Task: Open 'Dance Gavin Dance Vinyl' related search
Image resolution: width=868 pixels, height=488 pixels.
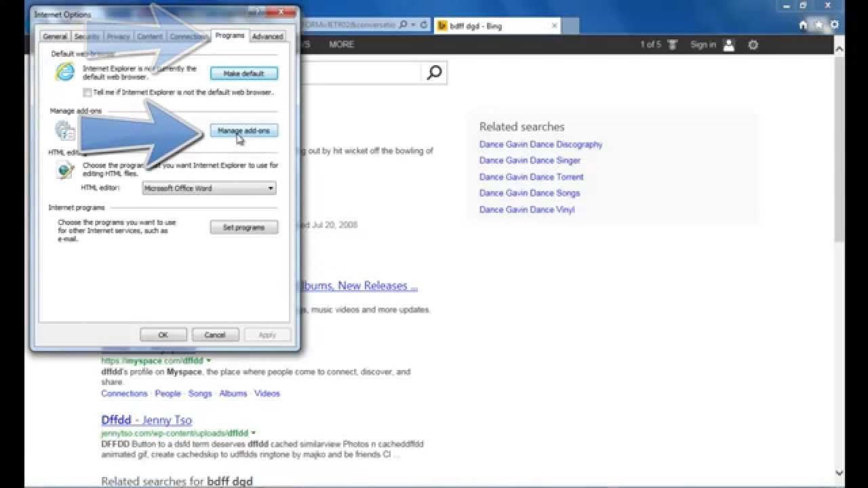Action: [527, 209]
